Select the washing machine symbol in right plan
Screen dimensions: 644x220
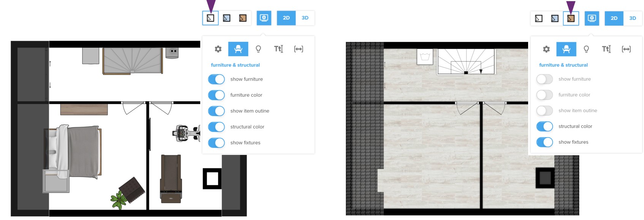425,57
